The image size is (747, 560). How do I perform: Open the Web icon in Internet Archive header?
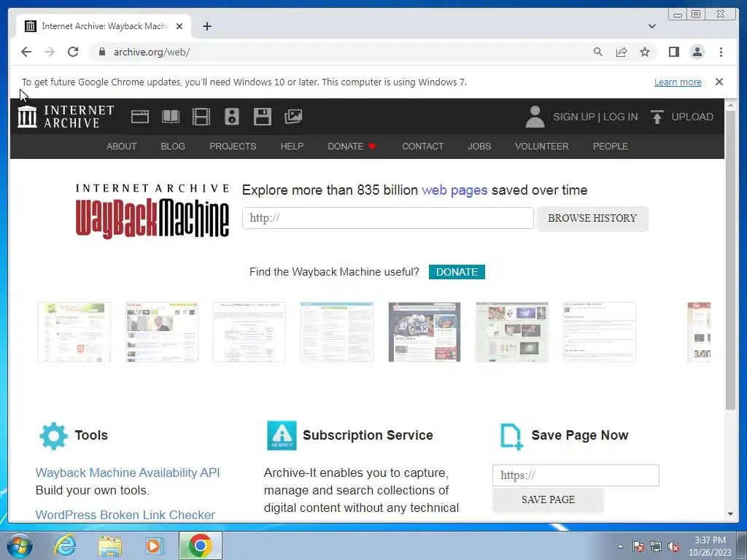(x=139, y=117)
